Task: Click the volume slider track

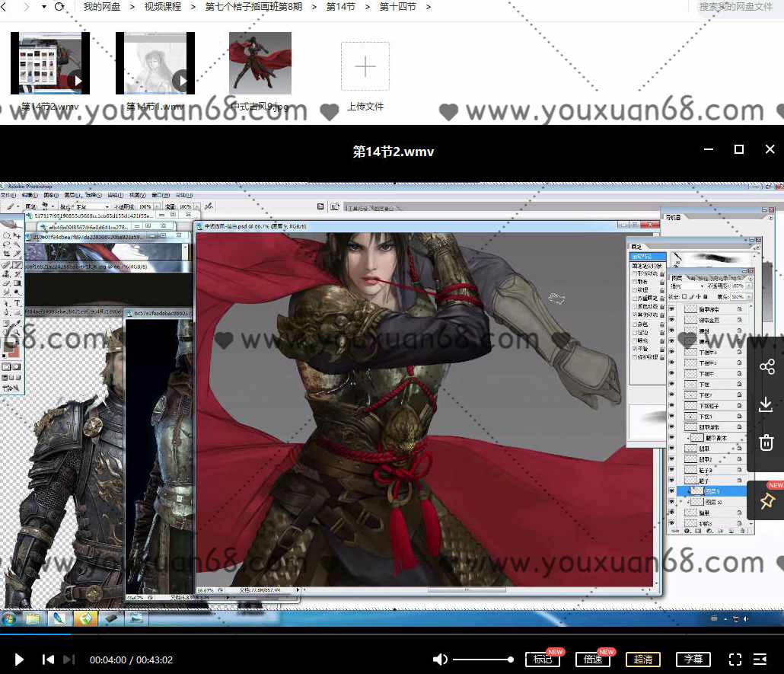Action: pos(483,660)
